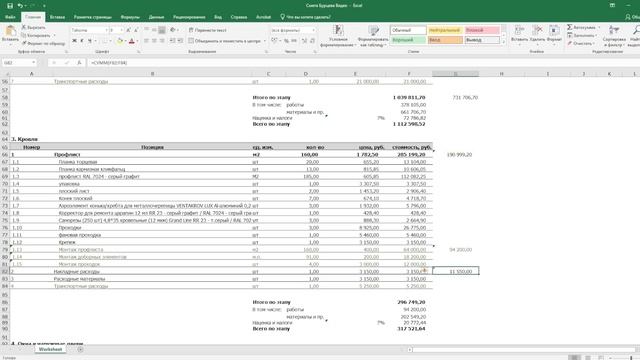
Task: Increase the font size
Action: point(128,30)
